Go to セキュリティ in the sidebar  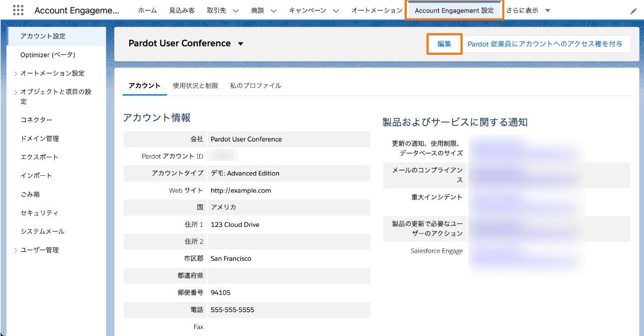point(39,213)
